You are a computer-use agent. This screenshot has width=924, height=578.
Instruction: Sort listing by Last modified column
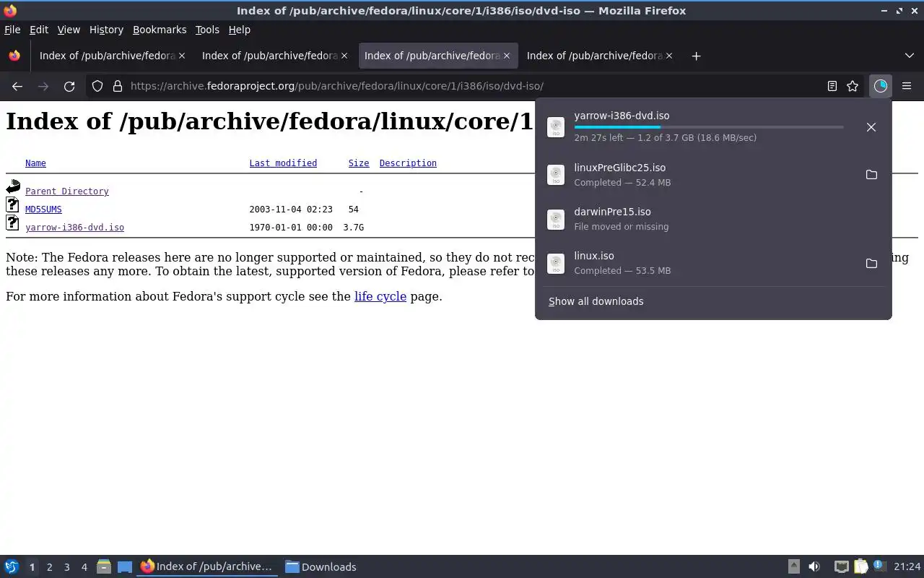[283, 163]
